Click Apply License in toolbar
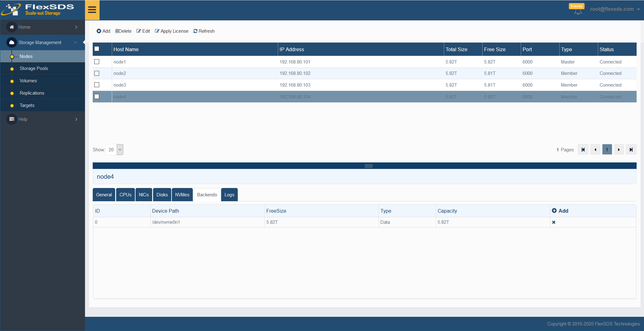Viewport: 644px width, 331px height. click(172, 31)
